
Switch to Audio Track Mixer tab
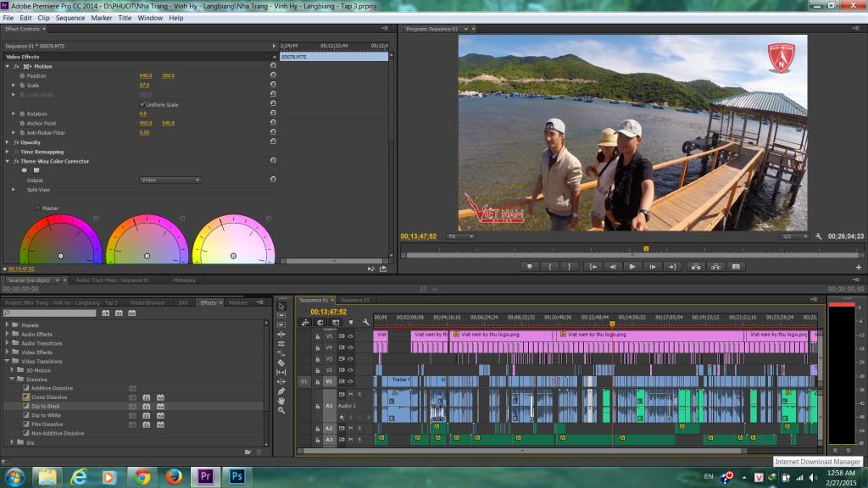113,280
